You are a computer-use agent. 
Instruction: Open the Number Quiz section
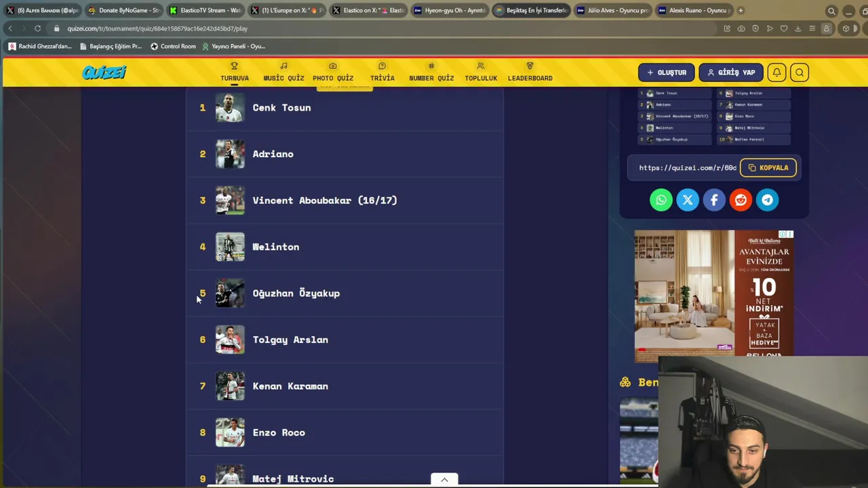coord(431,72)
